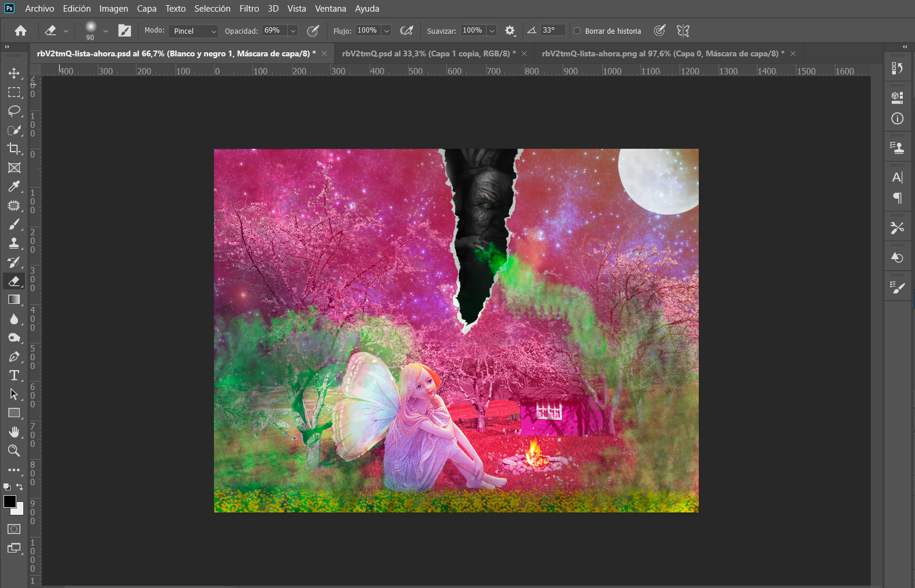Open the Archivo menu

pos(40,9)
